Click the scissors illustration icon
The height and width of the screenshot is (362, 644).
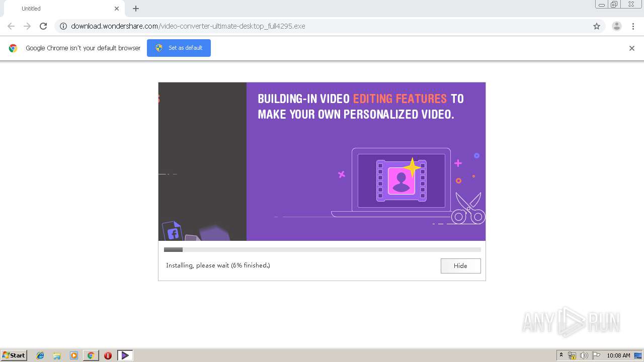click(x=468, y=208)
